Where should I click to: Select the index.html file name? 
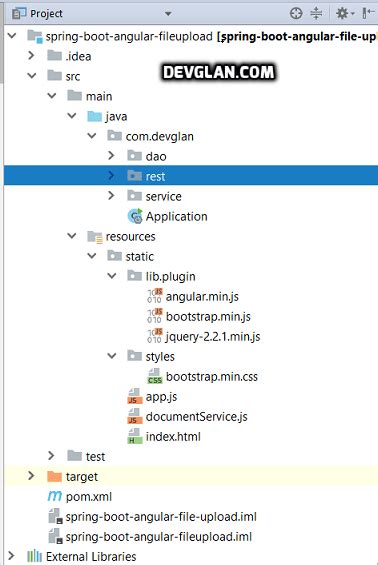[173, 437]
